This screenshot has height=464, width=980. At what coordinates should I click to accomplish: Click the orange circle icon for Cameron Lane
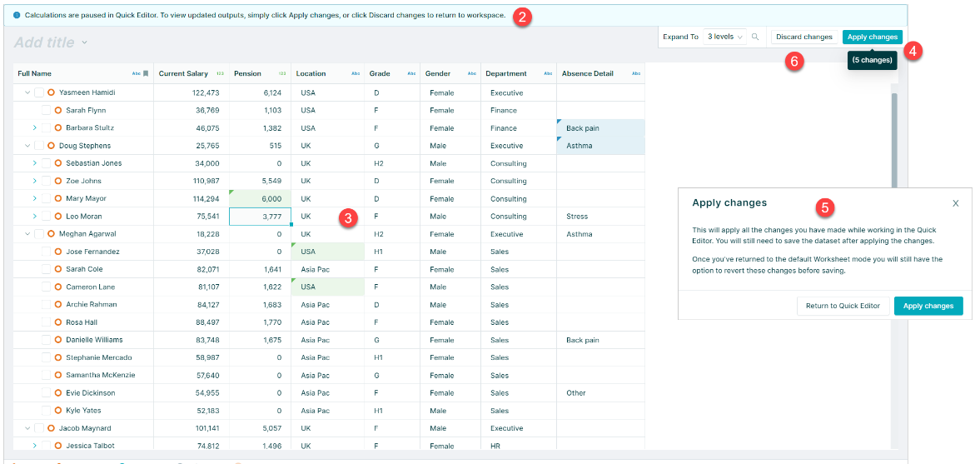coord(58,287)
